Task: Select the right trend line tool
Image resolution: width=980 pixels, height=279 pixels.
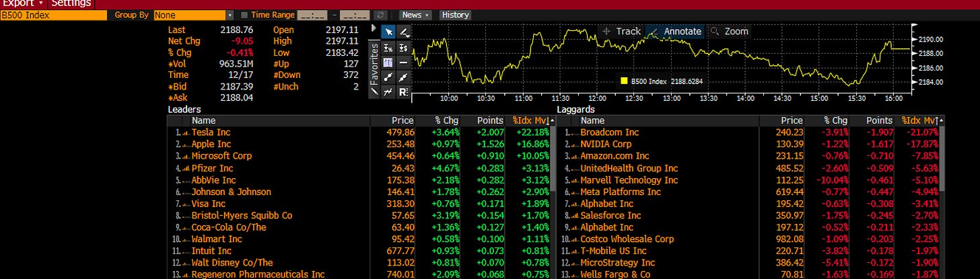Action: 404,77
